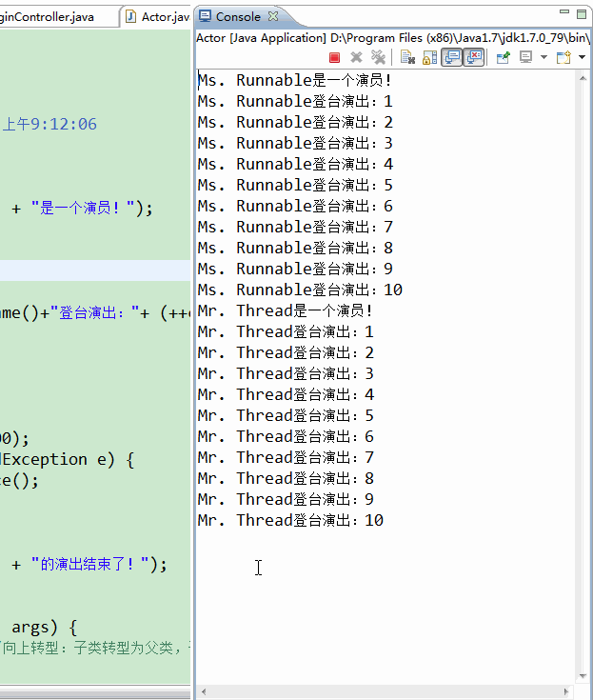Expand Open Console dropdown arrow

point(582,57)
